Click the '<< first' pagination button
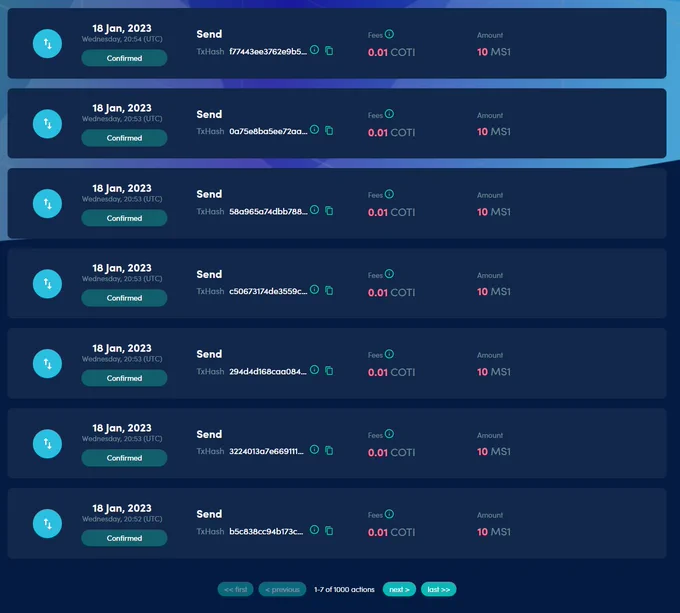The width and height of the screenshot is (680, 613). [x=235, y=589]
